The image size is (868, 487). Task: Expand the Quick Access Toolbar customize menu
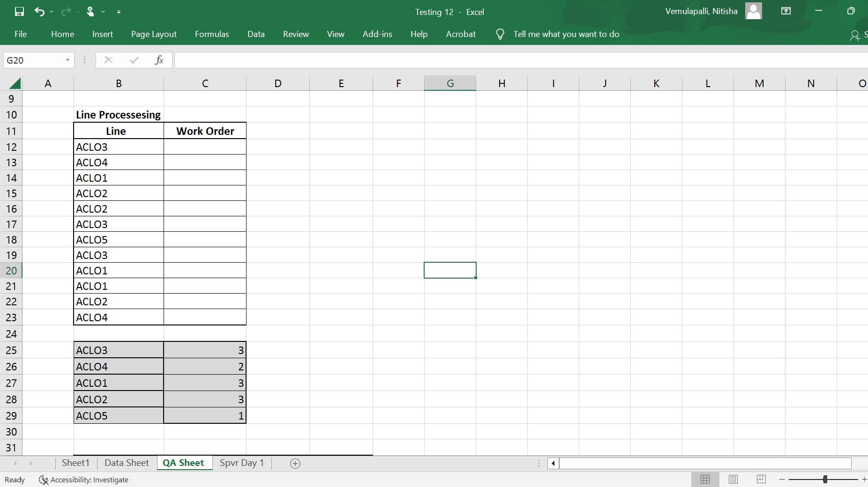pyautogui.click(x=119, y=12)
